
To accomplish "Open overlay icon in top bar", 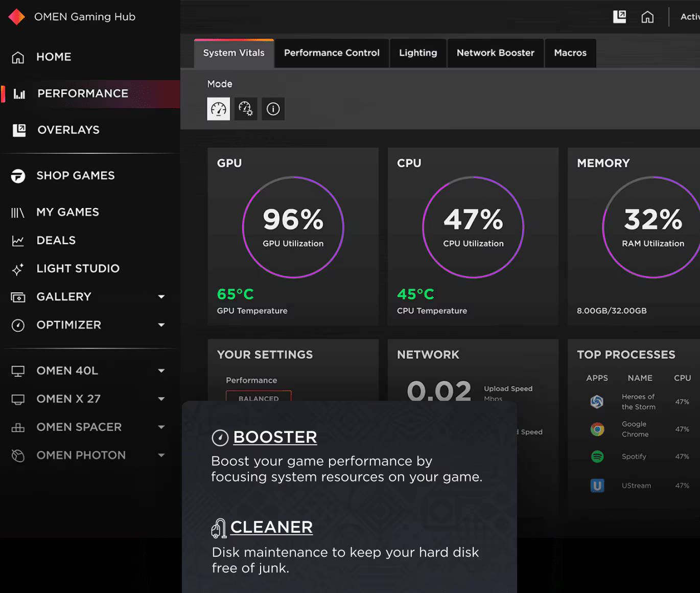I will pos(620,17).
